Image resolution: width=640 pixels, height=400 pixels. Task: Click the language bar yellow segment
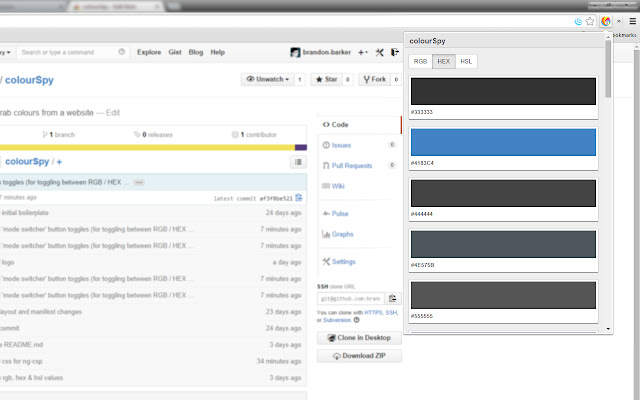(147, 147)
